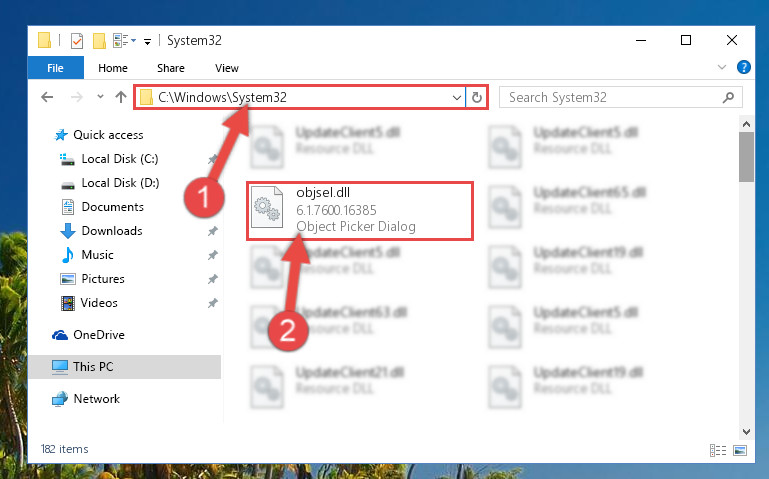Click the scrollbar down arrow
The height and width of the screenshot is (479, 769).
746,431
